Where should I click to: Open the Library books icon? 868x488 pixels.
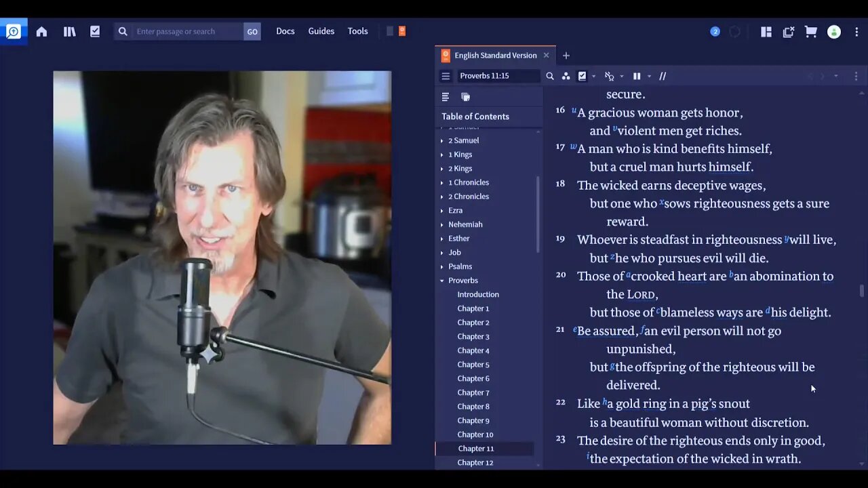(69, 31)
